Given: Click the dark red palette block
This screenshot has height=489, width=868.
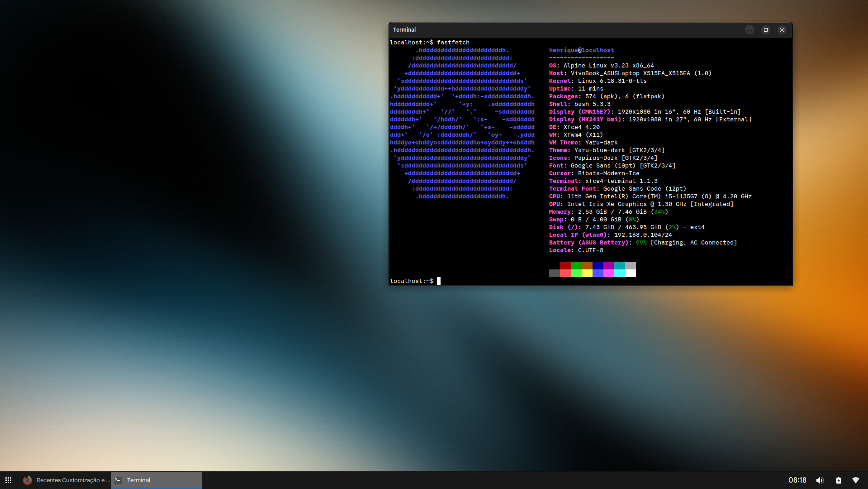Looking at the screenshot, I should click(x=565, y=265).
